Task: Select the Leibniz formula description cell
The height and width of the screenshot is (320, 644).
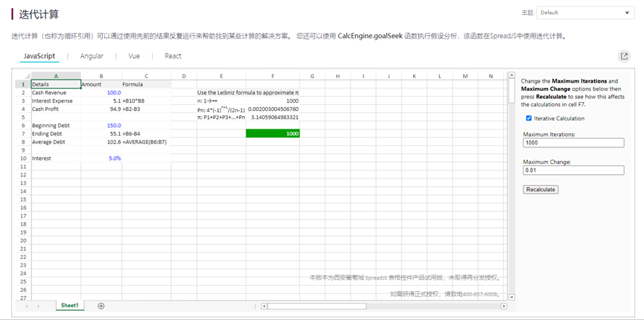Action: [248, 92]
